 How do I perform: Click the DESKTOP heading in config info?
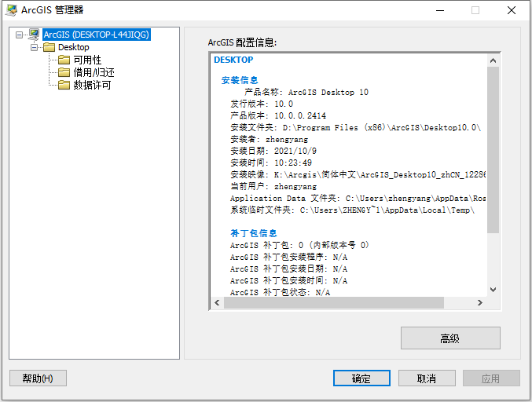coord(233,60)
